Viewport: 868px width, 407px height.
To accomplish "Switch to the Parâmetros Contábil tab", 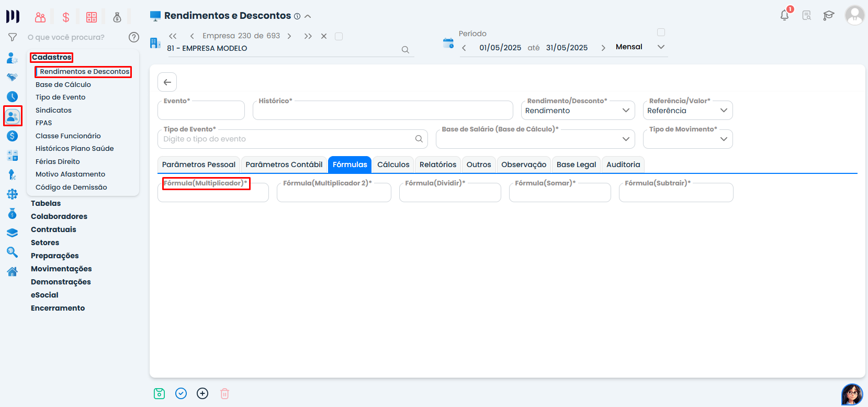I will (x=284, y=164).
